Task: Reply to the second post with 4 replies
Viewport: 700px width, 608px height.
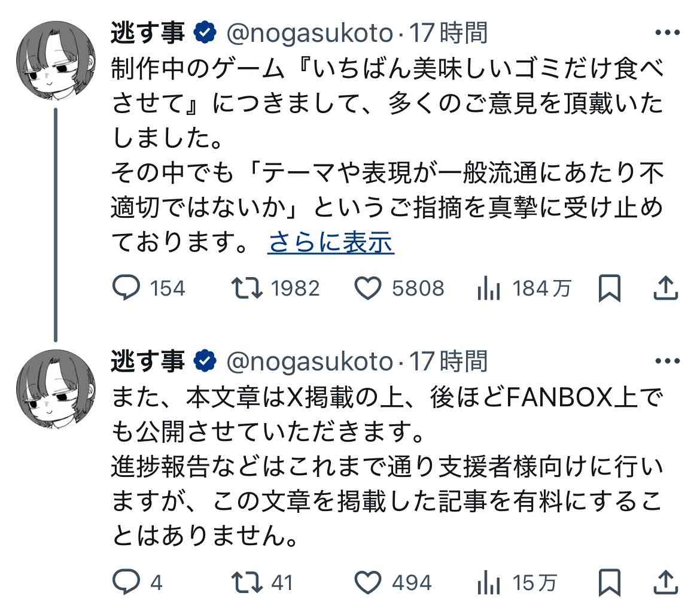Action: pos(126,582)
